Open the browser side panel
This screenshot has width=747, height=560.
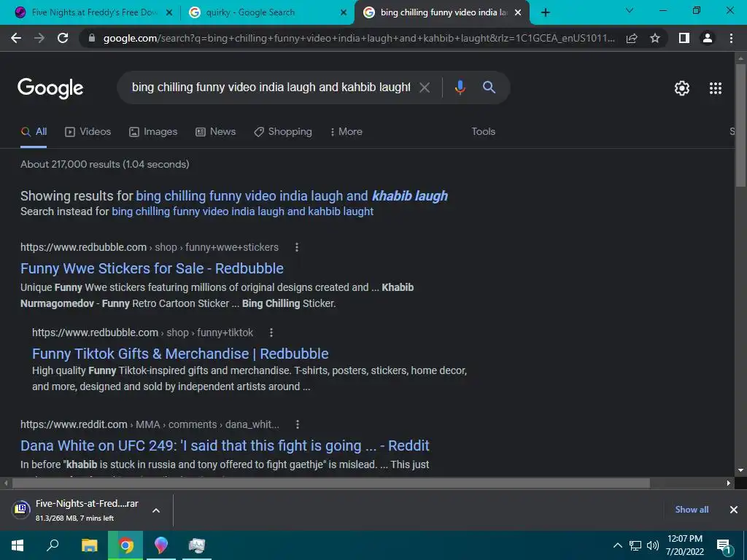pyautogui.click(x=684, y=38)
